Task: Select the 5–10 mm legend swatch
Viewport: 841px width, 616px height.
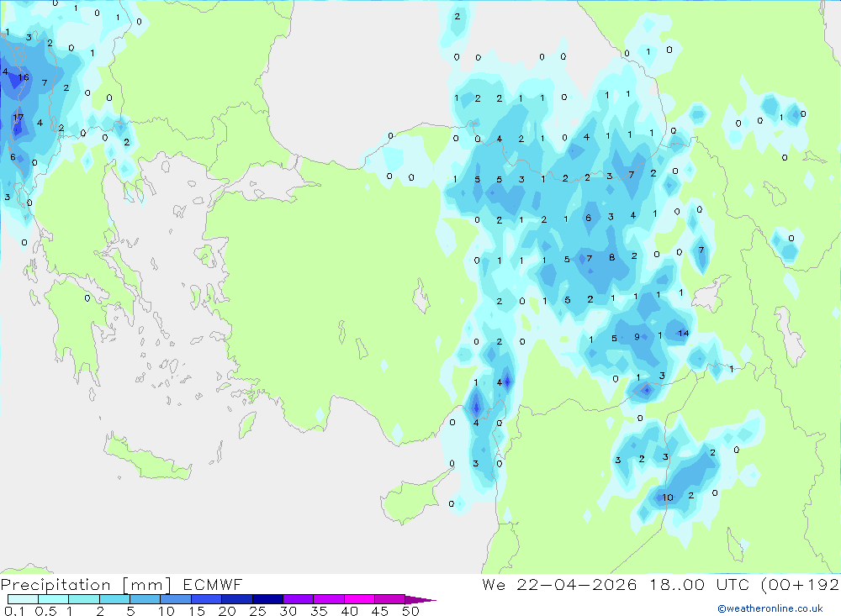Action: tap(145, 599)
